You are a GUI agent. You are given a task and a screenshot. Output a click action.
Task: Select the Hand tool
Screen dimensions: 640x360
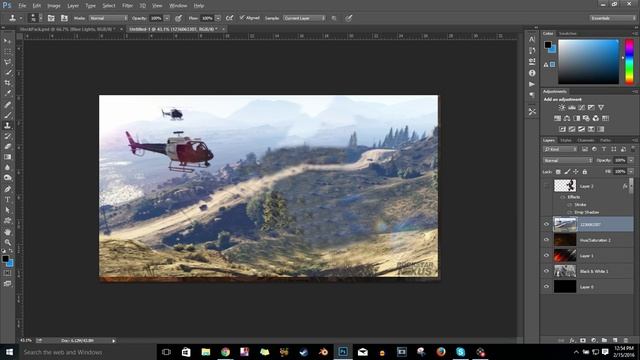(x=7, y=232)
